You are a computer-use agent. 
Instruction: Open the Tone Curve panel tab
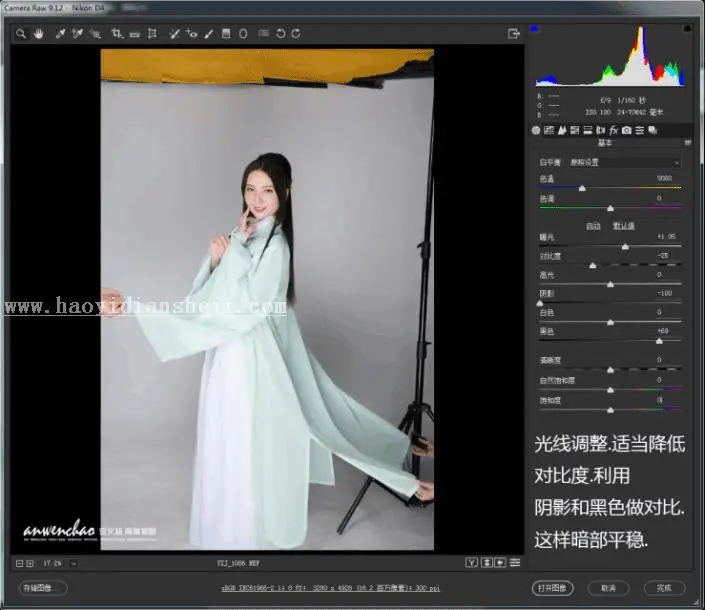pos(549,130)
